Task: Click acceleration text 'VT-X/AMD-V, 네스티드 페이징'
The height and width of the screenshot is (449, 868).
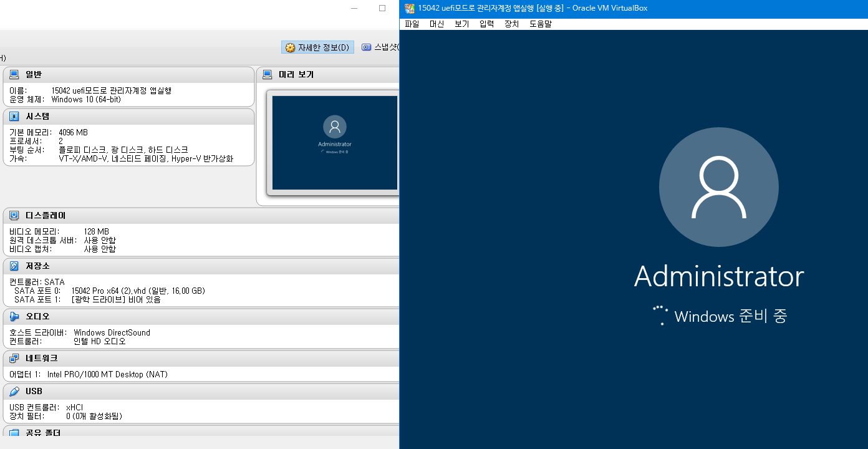Action: pos(114,158)
